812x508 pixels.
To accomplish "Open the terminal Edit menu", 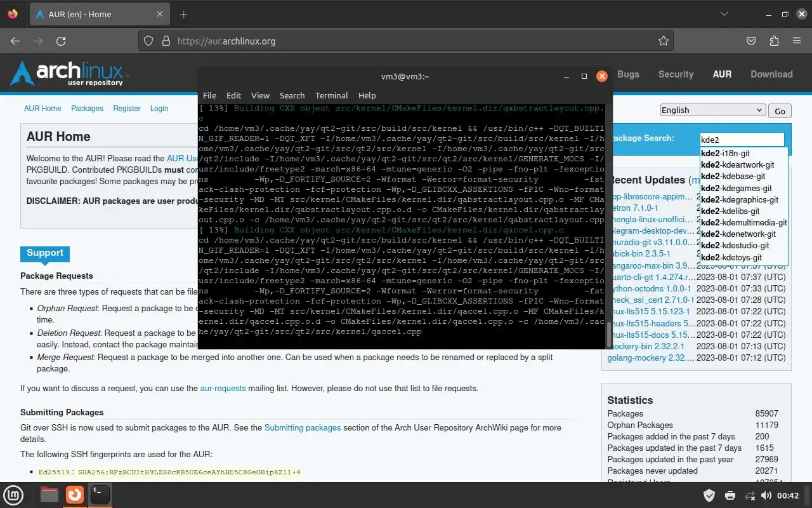I will [234, 95].
